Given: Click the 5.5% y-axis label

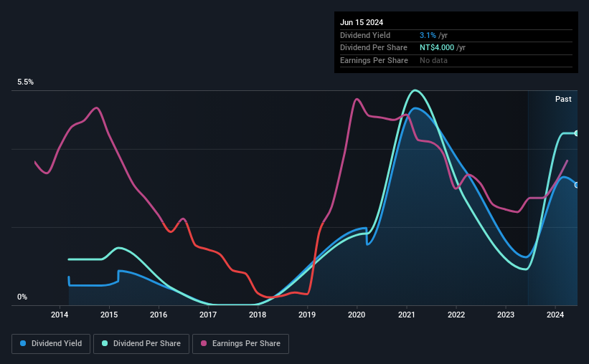Looking at the screenshot, I should (x=25, y=82).
